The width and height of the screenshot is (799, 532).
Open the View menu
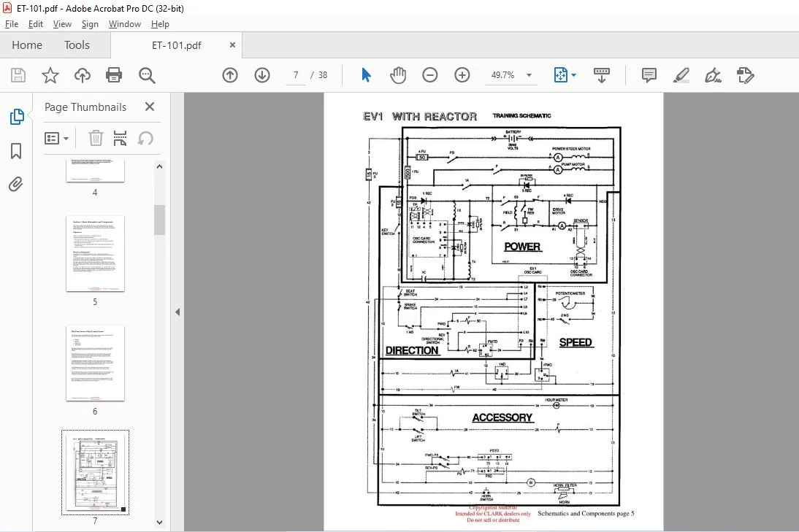62,24
